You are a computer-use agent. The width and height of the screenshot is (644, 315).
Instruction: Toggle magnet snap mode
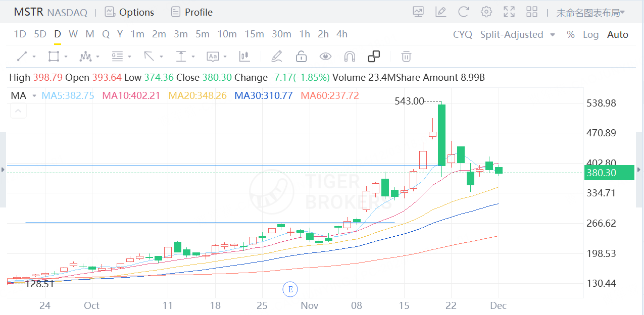350,57
